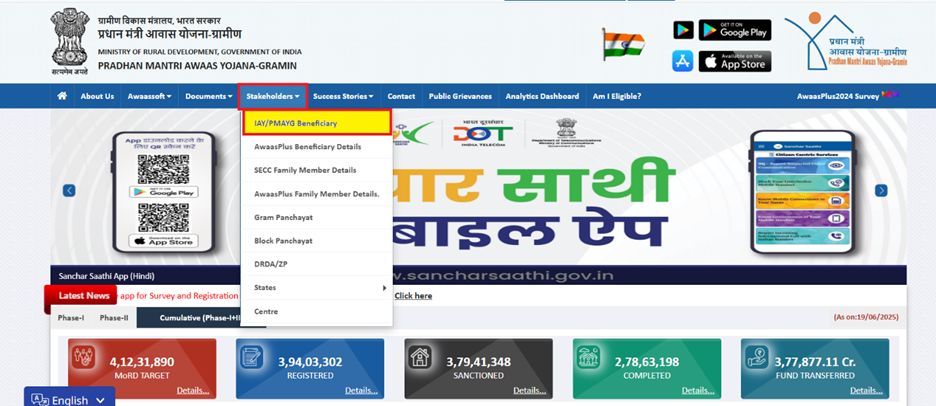Expand the Success Stories dropdown

343,96
